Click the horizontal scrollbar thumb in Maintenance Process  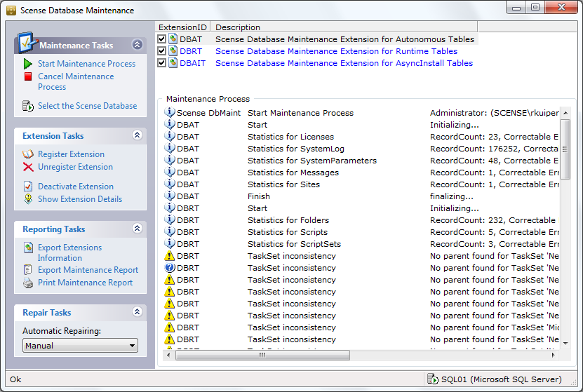click(262, 356)
